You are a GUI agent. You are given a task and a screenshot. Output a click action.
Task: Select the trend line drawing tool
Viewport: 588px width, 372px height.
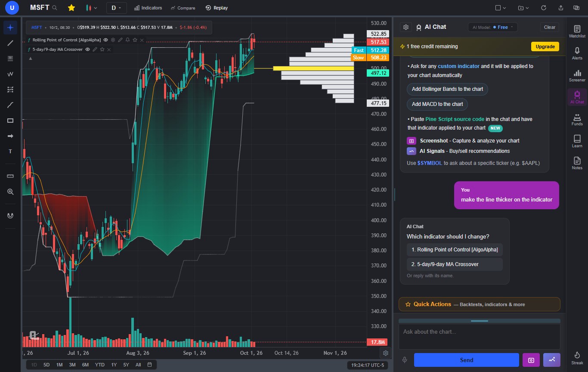[10, 43]
